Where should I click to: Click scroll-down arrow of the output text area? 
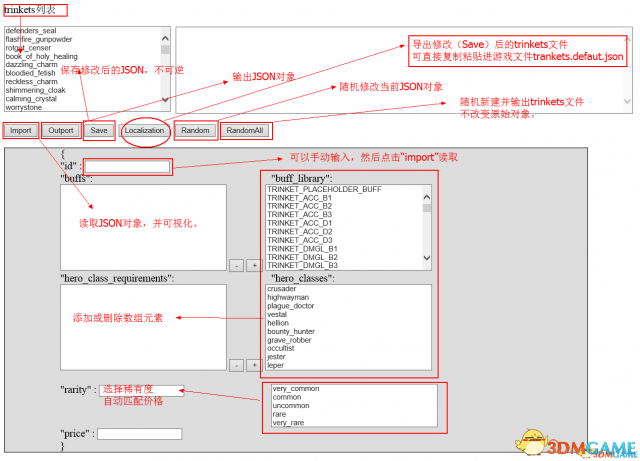coord(628,101)
